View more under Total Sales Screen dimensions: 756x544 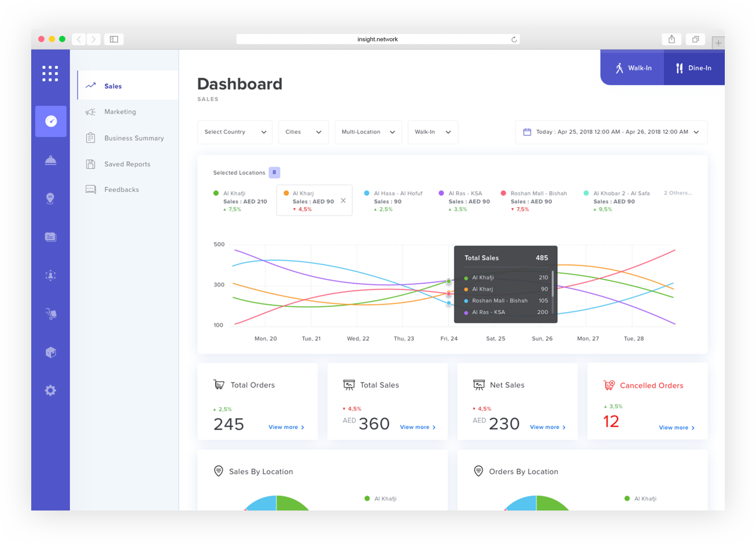418,427
